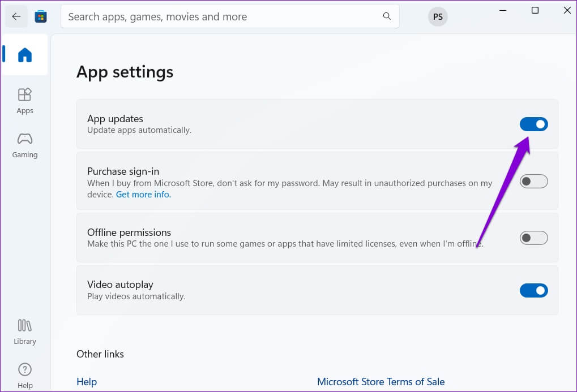Open the Library in sidebar
Screen dimensions: 577x392
coord(25,331)
